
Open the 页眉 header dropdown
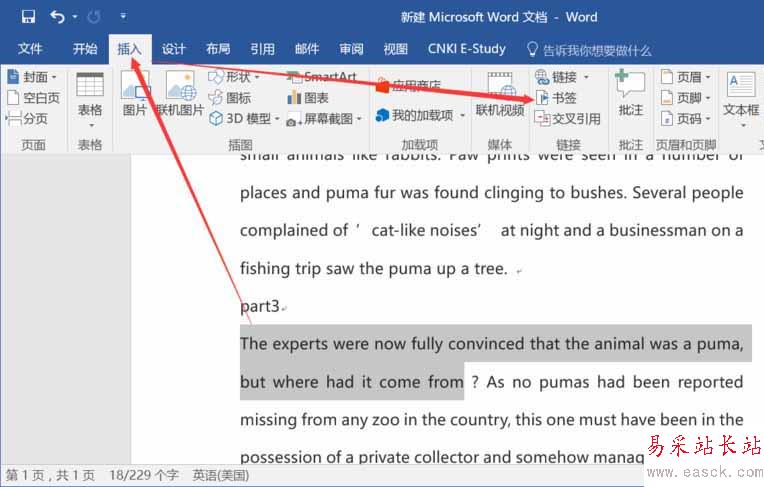tap(685, 77)
